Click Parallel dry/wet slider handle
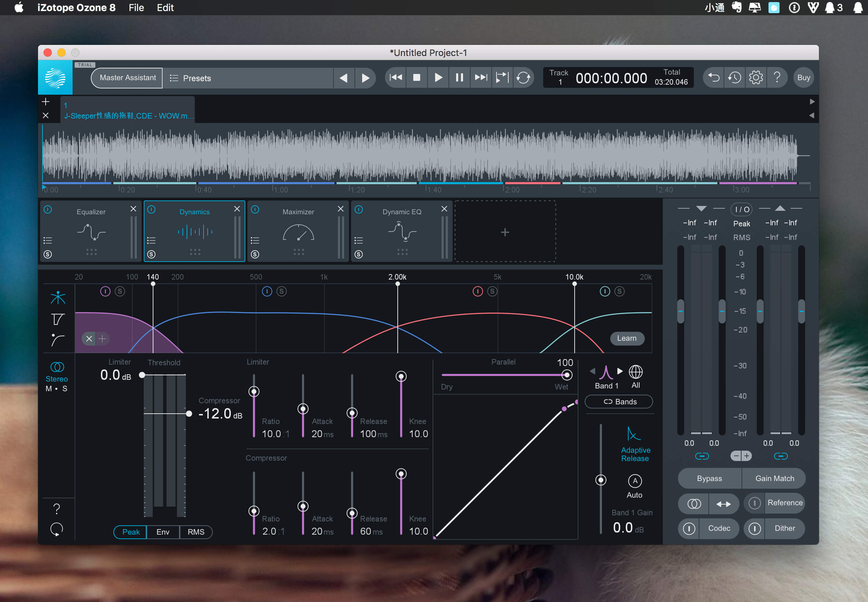868x602 pixels. [x=567, y=375]
